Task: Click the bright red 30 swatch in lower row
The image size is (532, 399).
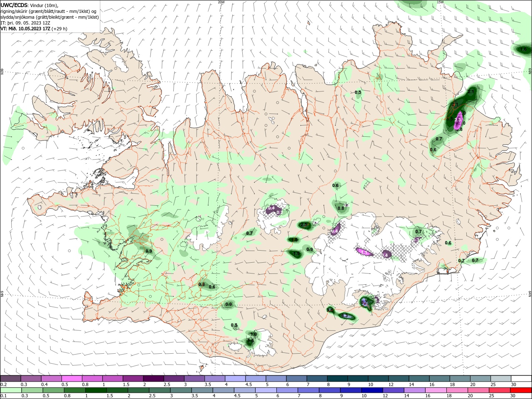Action: click(x=520, y=390)
